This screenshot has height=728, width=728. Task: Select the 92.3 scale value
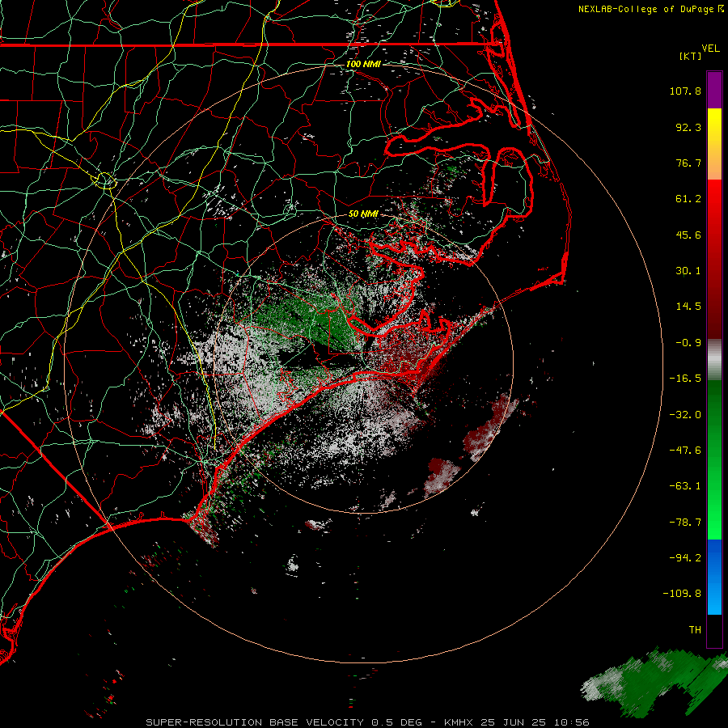[x=688, y=127]
